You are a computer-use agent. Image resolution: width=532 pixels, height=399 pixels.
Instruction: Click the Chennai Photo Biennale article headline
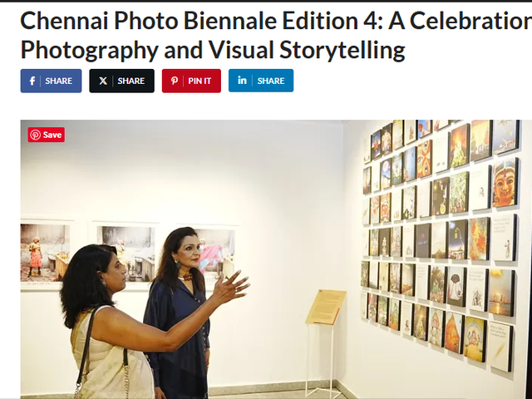tap(276, 35)
